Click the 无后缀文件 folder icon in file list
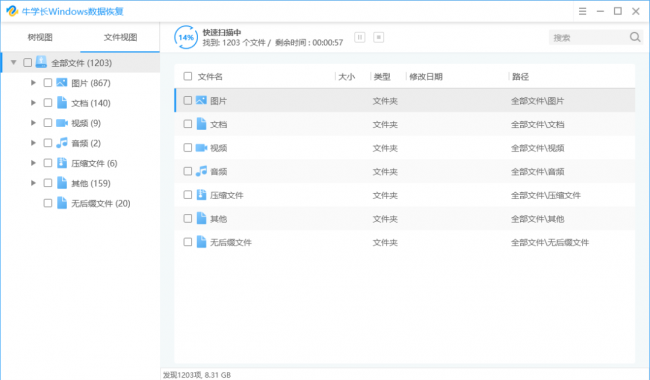The image size is (650, 380). tap(201, 242)
